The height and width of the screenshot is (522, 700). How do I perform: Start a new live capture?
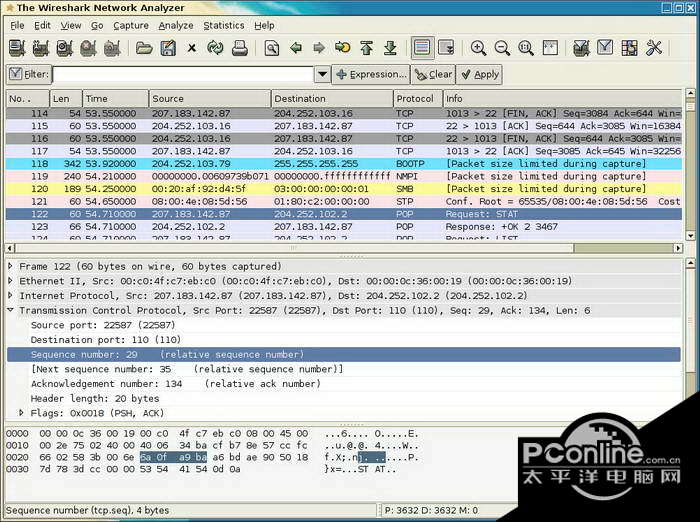pyautogui.click(x=64, y=48)
